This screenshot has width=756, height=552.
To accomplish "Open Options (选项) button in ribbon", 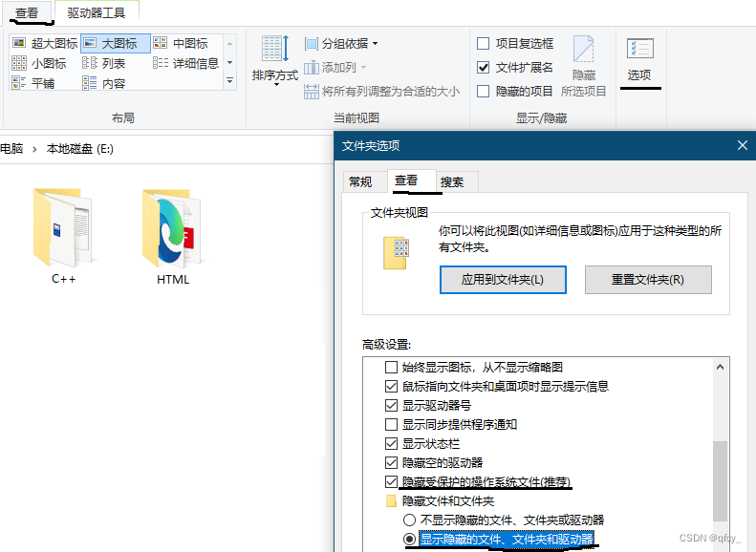I will tap(639, 60).
